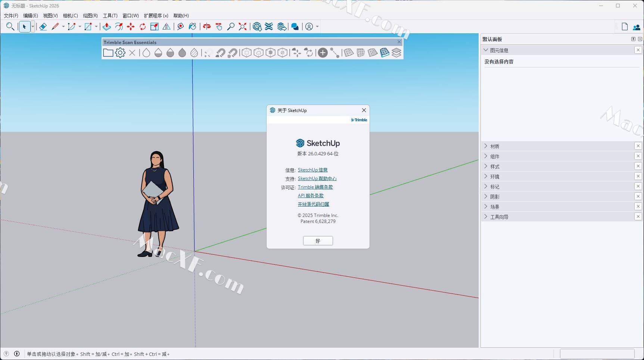Click the measurements input box
The width and height of the screenshot is (644, 360).
[597, 354]
